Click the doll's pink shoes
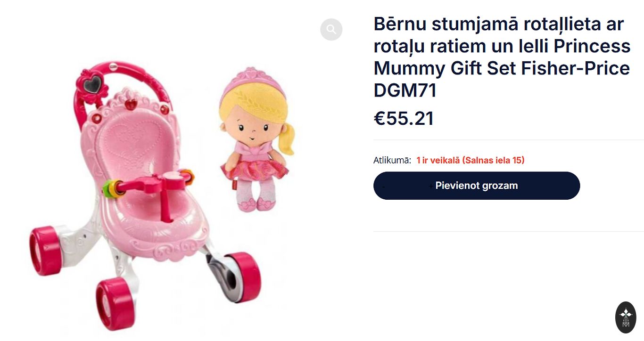The image size is (644, 341). [256, 204]
